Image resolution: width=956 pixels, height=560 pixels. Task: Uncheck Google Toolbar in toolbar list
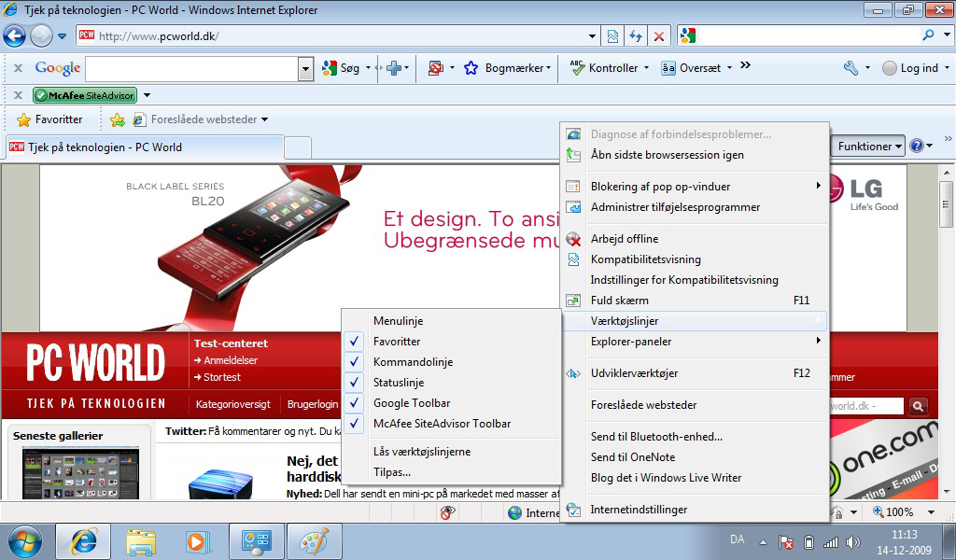tap(411, 403)
